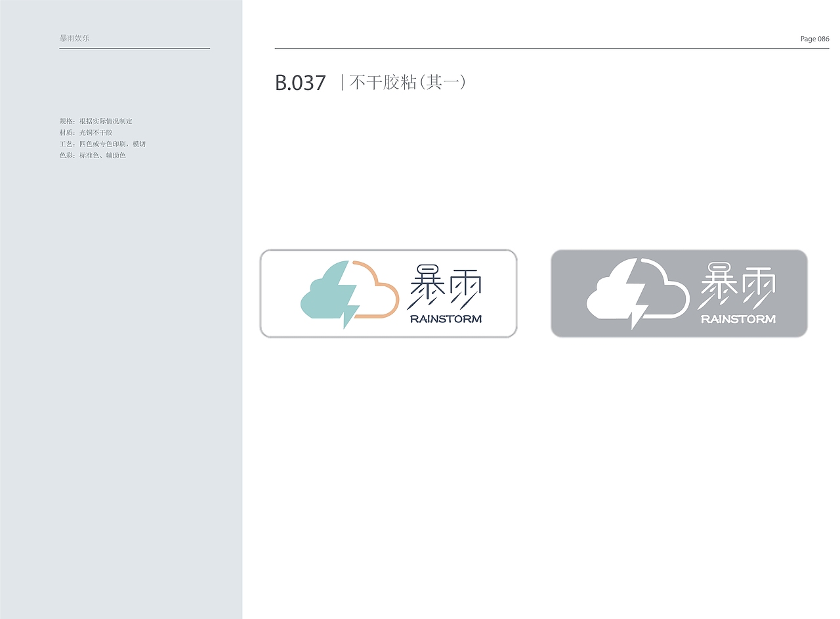Image resolution: width=840 pixels, height=619 pixels.
Task: Click the RAINSTORM wordmark on the gray sticker
Action: point(738,320)
